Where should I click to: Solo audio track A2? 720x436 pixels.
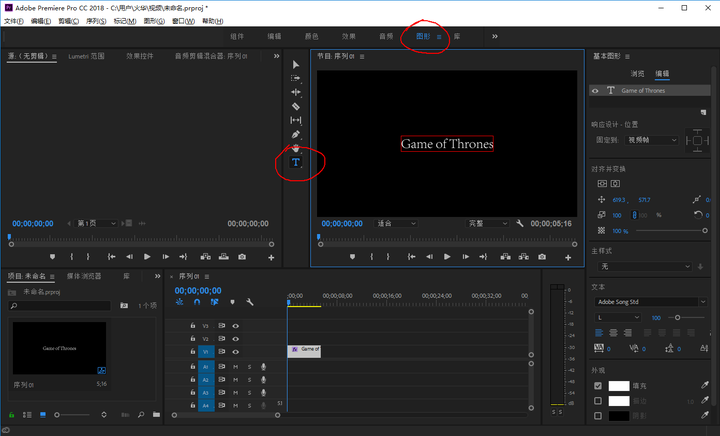pos(250,380)
